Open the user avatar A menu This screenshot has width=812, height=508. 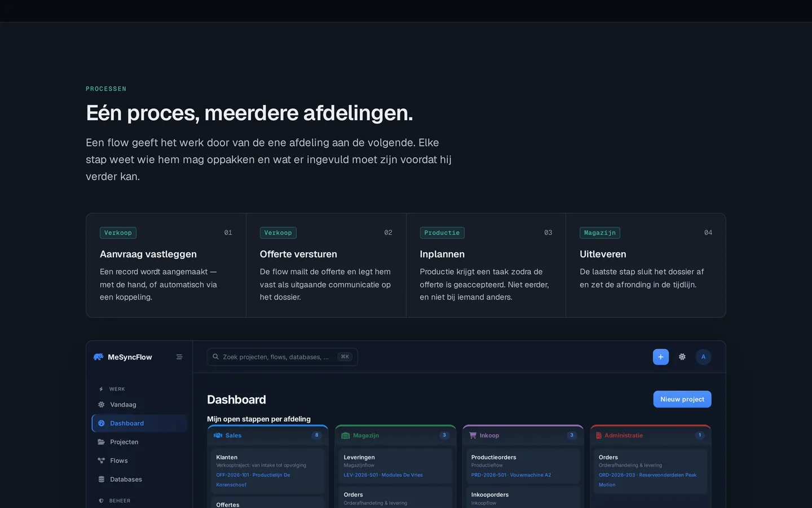click(703, 357)
